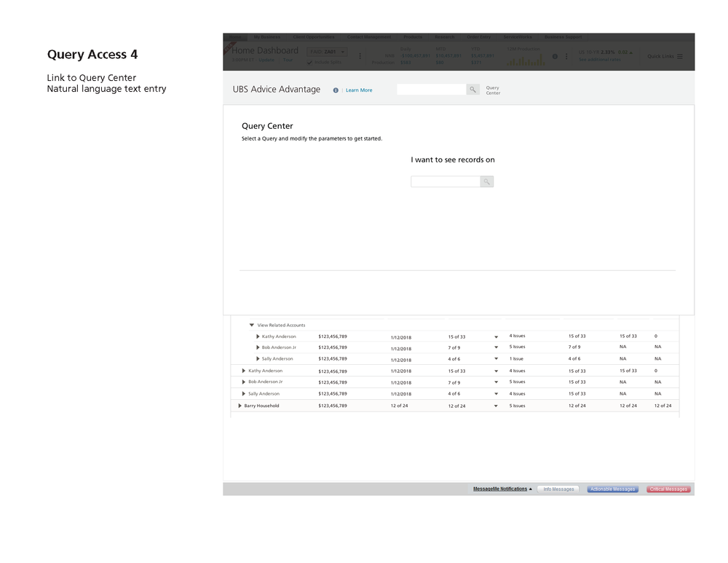Open the Query Center link beside the search box
728x563 pixels.
(x=493, y=90)
